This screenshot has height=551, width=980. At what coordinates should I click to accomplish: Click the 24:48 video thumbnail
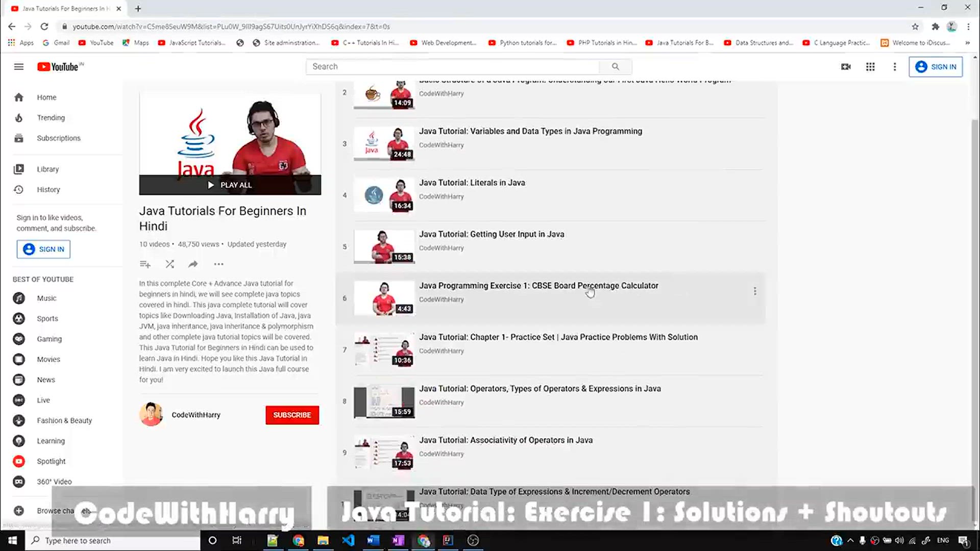click(384, 144)
